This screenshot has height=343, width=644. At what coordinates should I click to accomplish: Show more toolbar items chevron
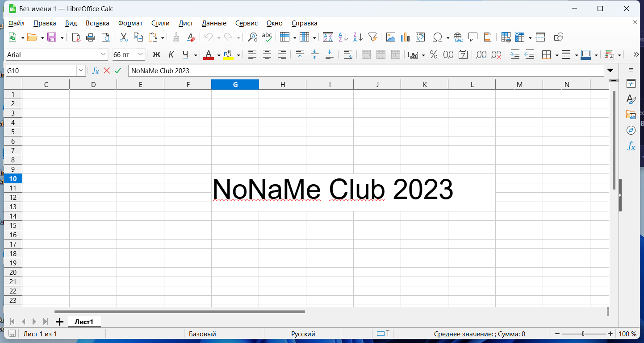(636, 55)
